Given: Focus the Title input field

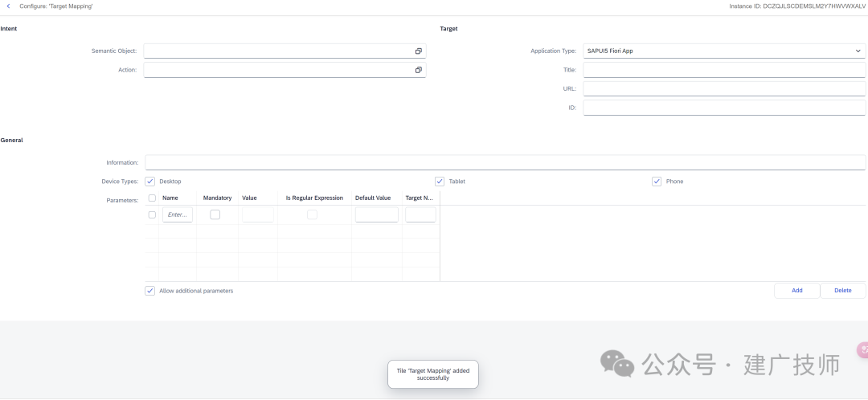Looking at the screenshot, I should tap(724, 70).
